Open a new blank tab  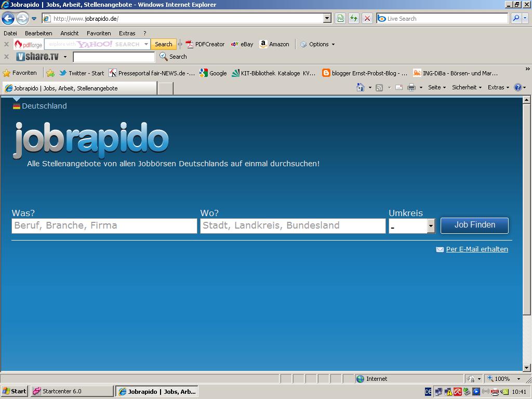tap(166, 88)
